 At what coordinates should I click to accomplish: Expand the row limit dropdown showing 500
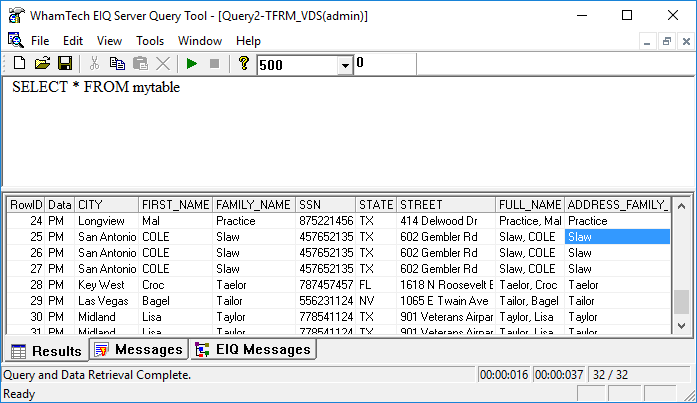(x=345, y=64)
